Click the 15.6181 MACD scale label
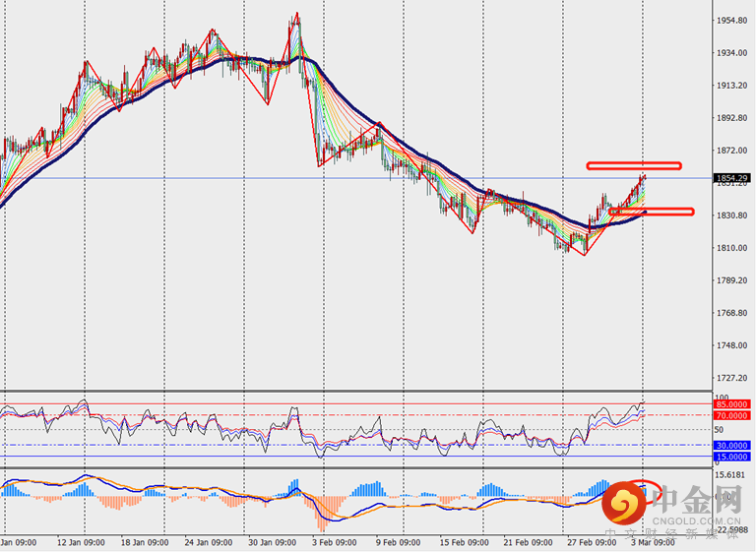This screenshot has width=756, height=552. pyautogui.click(x=731, y=474)
